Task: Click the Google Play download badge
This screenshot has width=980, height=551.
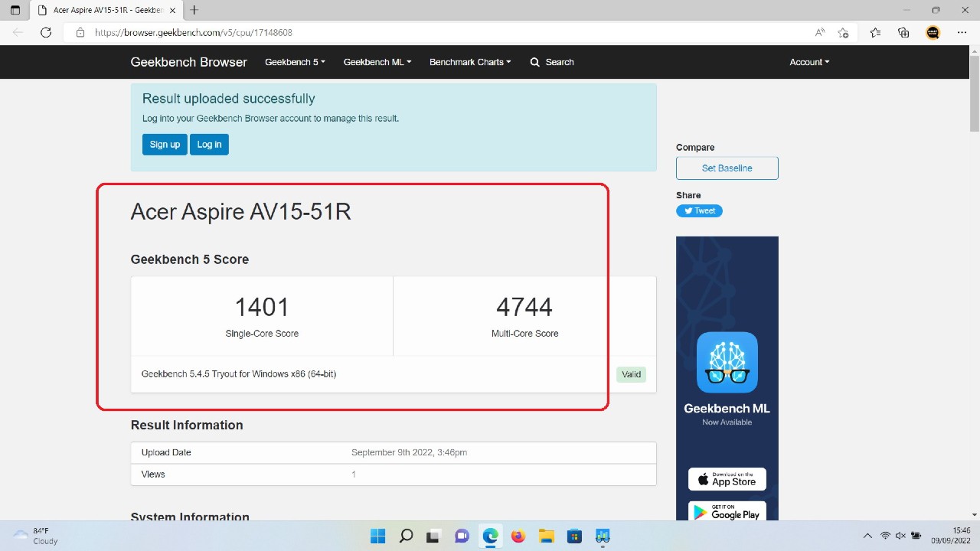Action: click(727, 511)
